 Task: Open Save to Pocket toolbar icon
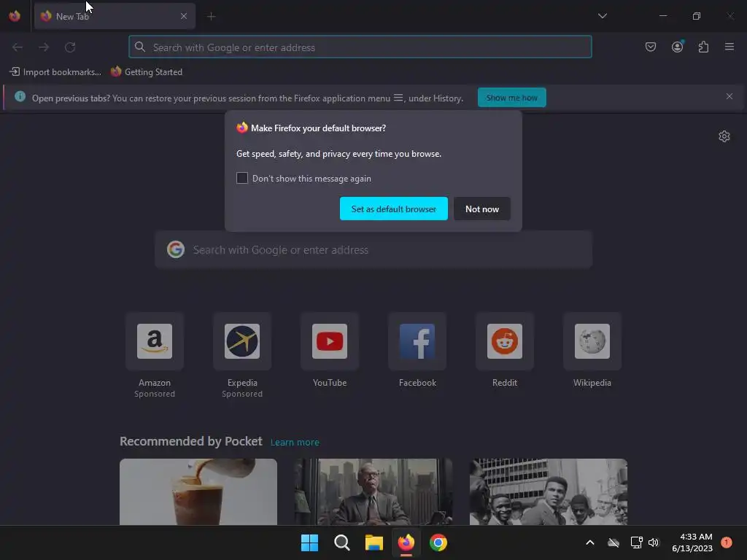pyautogui.click(x=650, y=47)
